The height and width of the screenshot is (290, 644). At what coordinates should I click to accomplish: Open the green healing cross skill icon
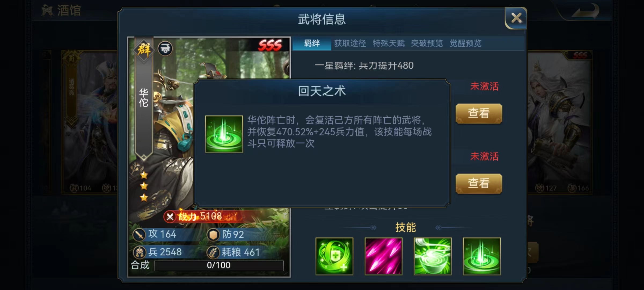[x=334, y=256]
